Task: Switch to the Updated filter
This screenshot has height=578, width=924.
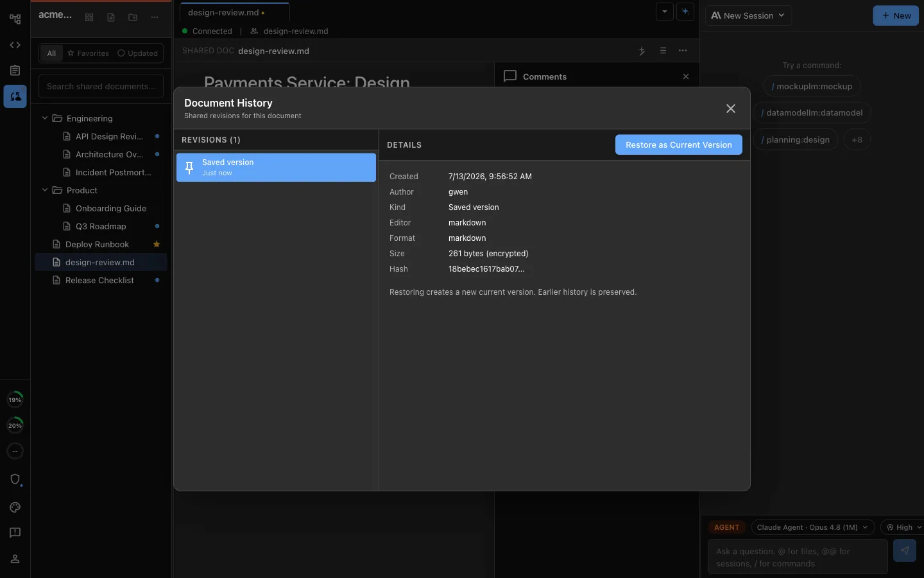Action: [x=137, y=53]
